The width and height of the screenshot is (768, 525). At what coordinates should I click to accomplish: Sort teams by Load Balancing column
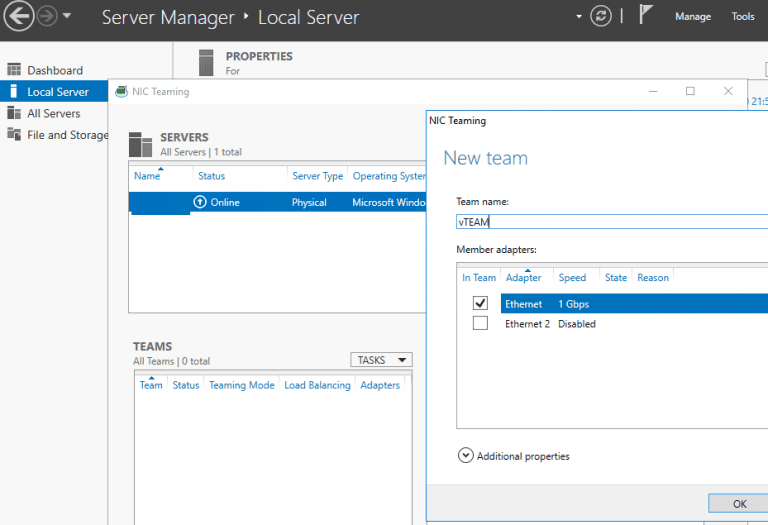coord(317,385)
